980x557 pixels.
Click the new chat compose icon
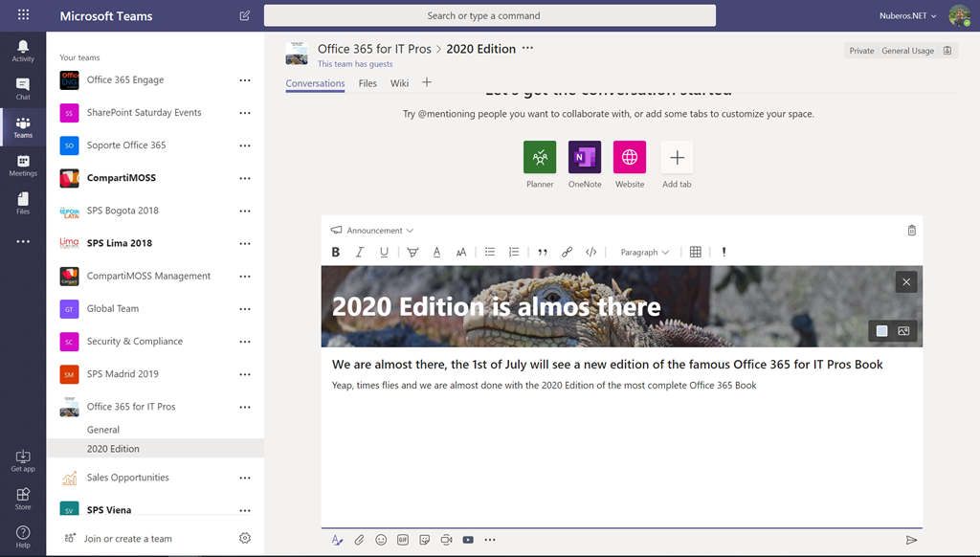click(245, 15)
